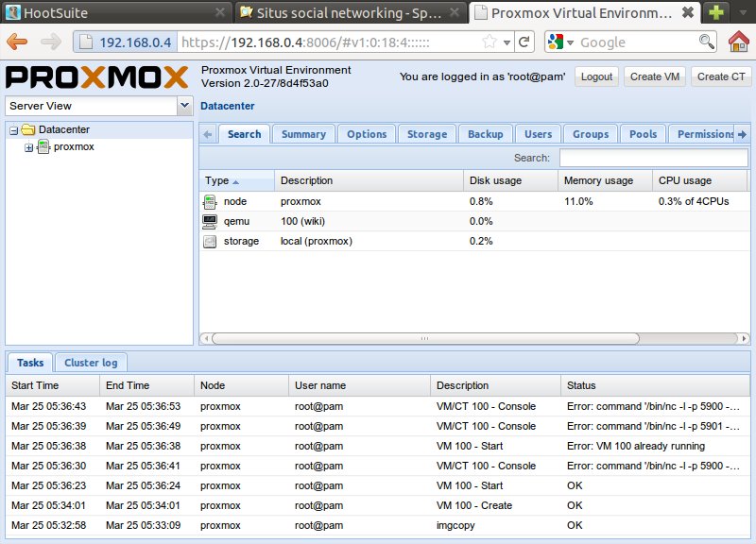Click the Create VM button
This screenshot has width=756, height=544.
pos(654,76)
